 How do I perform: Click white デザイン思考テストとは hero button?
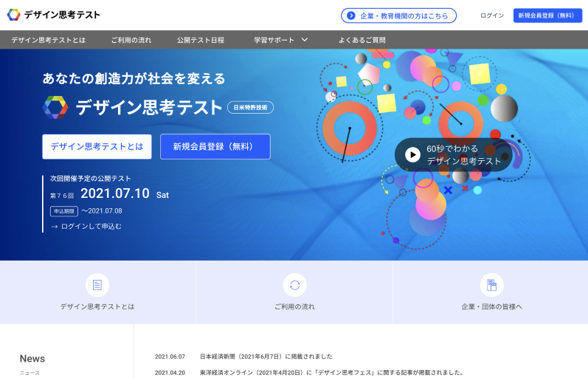coord(97,146)
